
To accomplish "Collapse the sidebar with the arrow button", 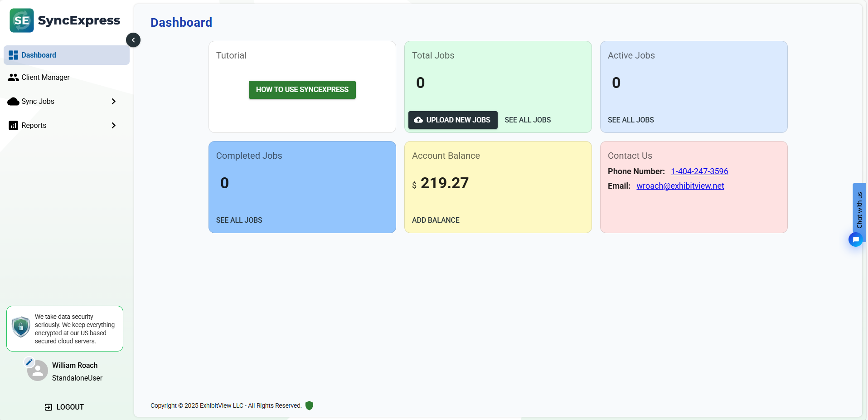I will tap(133, 40).
